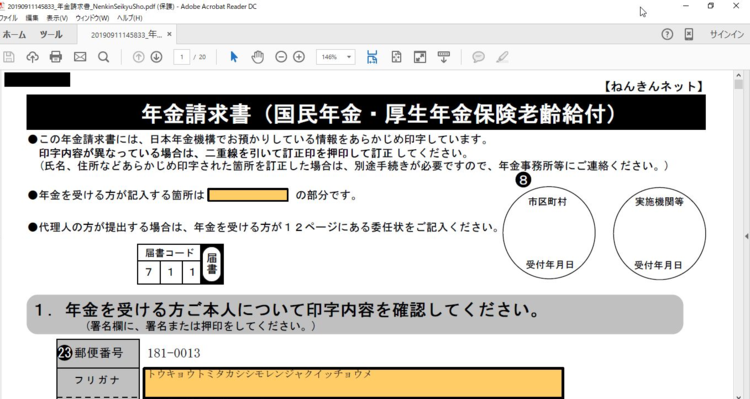Expand the right side panel arrow
The image size is (750, 399).
747,236
